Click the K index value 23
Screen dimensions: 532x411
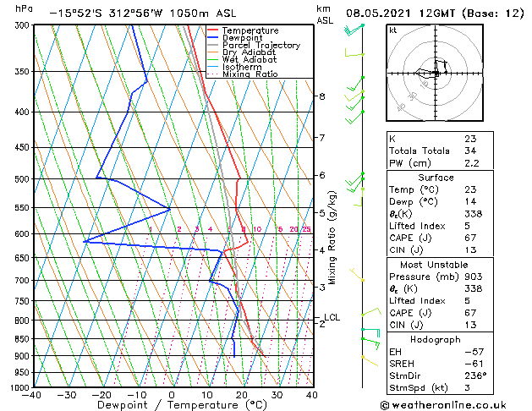point(470,139)
